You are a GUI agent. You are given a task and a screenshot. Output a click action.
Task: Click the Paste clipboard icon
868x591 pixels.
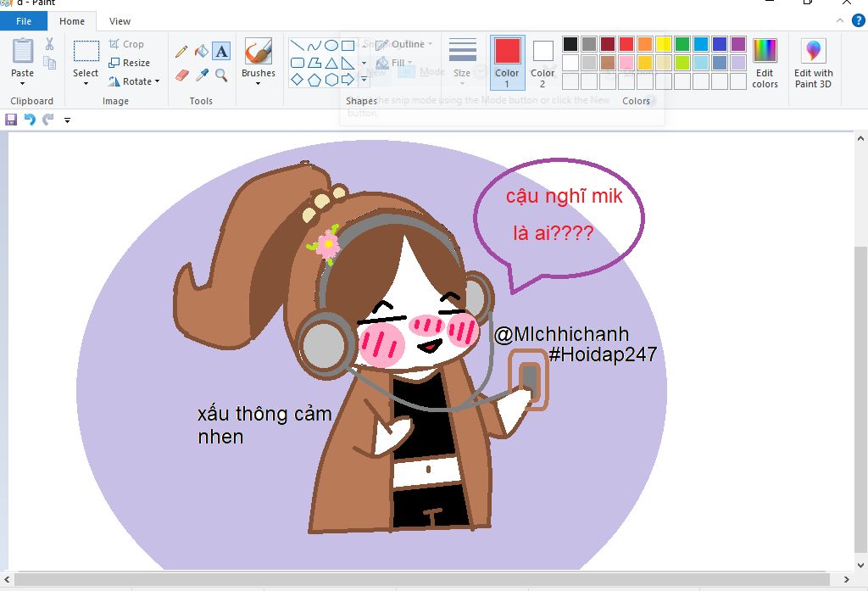tap(23, 51)
